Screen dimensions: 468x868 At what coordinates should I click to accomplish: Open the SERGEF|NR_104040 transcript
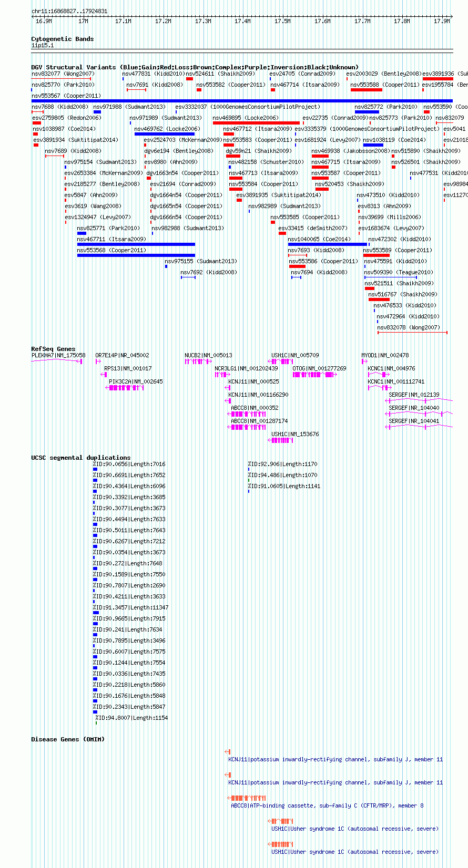pyautogui.click(x=414, y=408)
